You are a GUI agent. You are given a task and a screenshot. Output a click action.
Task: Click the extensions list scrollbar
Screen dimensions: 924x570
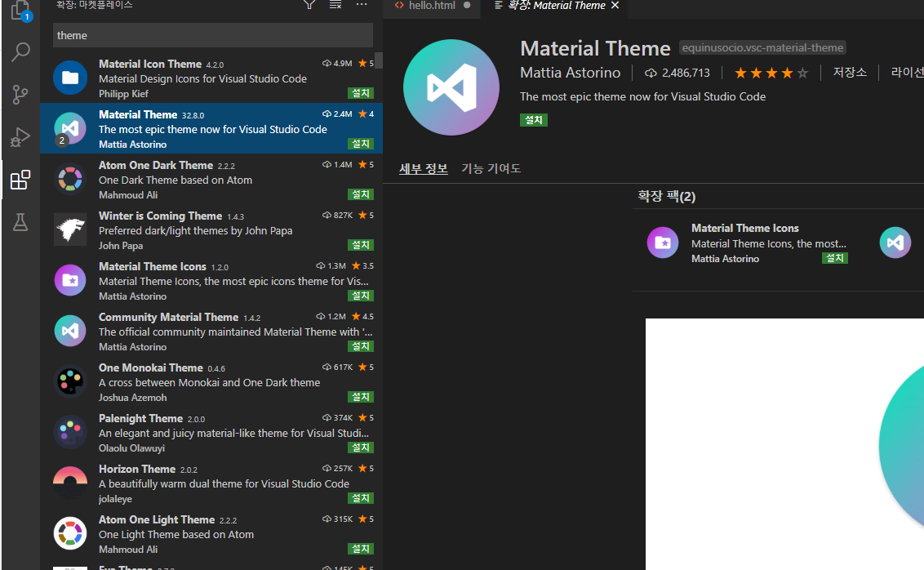click(x=379, y=60)
